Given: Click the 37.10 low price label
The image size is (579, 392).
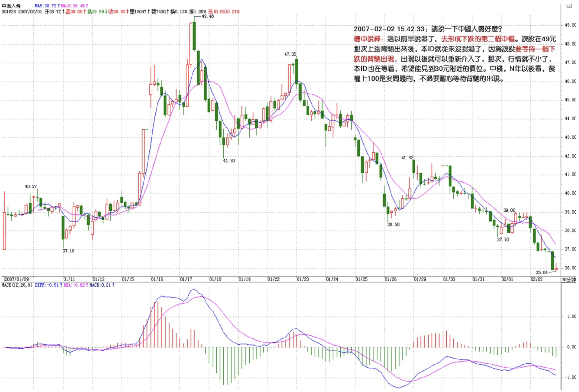Looking at the screenshot, I should click(x=69, y=251).
